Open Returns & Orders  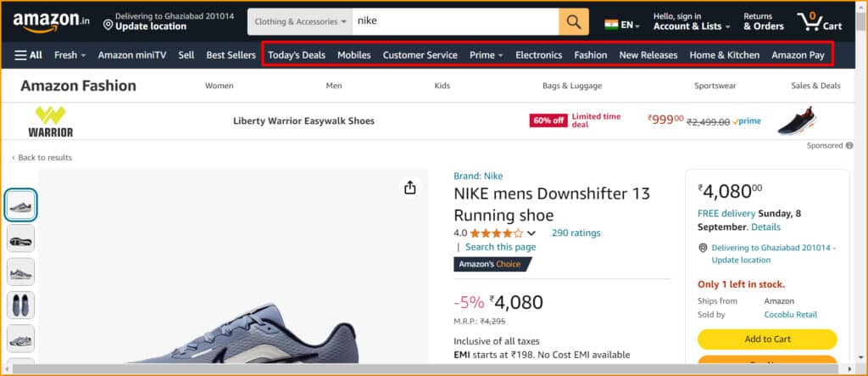[764, 21]
